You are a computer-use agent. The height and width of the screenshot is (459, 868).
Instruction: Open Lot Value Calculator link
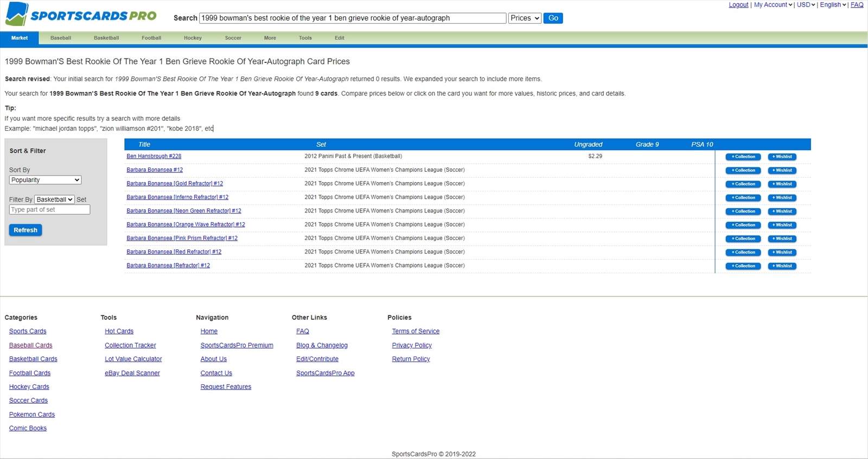click(x=133, y=359)
